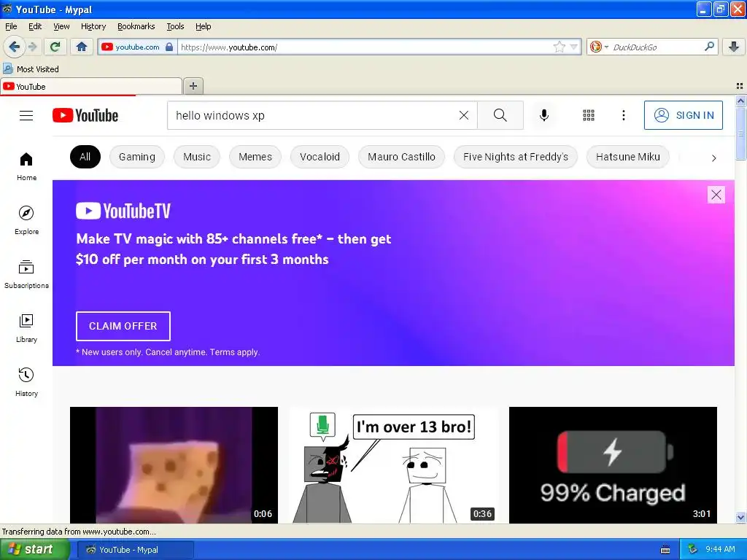Image resolution: width=747 pixels, height=560 pixels.
Task: Click the page scrollbar up arrow
Action: coord(741,101)
